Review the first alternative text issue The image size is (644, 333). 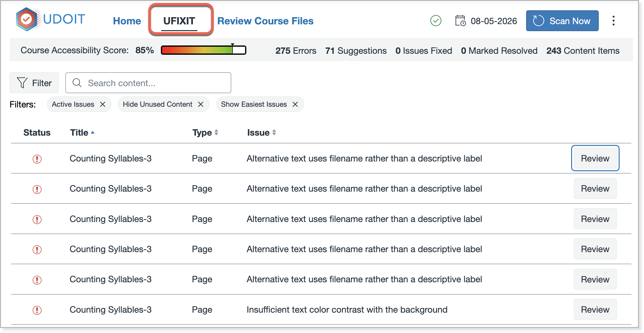(x=595, y=158)
